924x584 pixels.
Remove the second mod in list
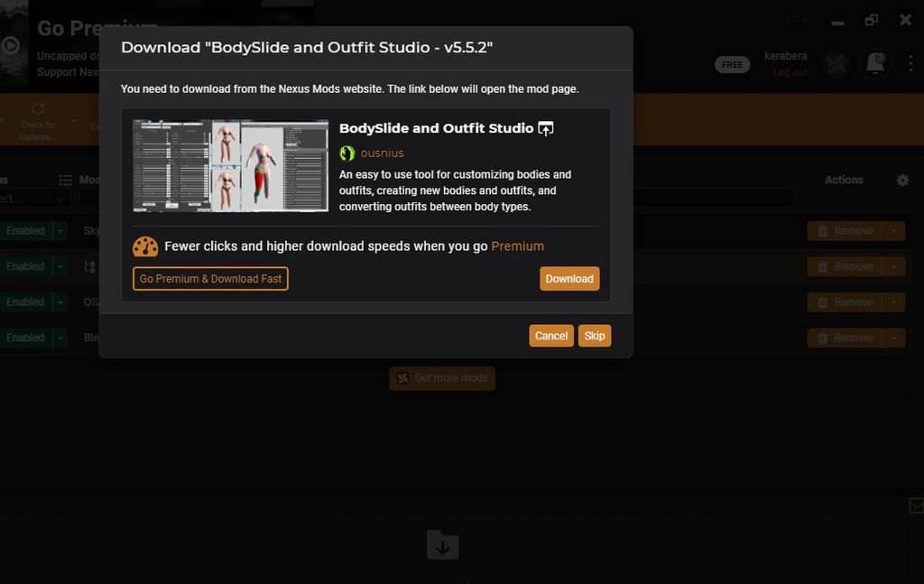pos(845,266)
